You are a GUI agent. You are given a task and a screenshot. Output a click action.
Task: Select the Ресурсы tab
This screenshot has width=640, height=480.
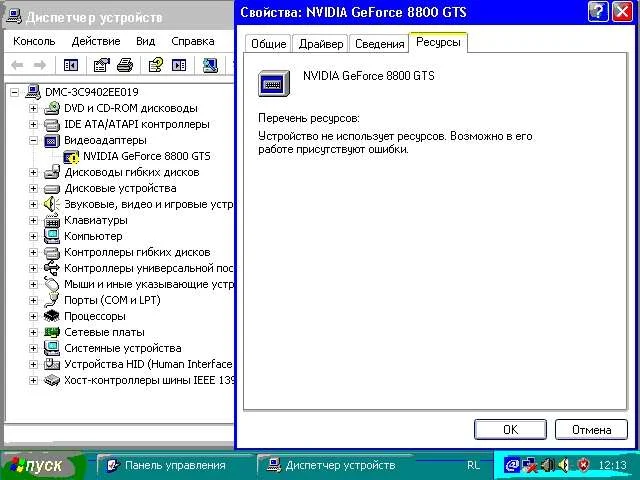click(x=438, y=42)
